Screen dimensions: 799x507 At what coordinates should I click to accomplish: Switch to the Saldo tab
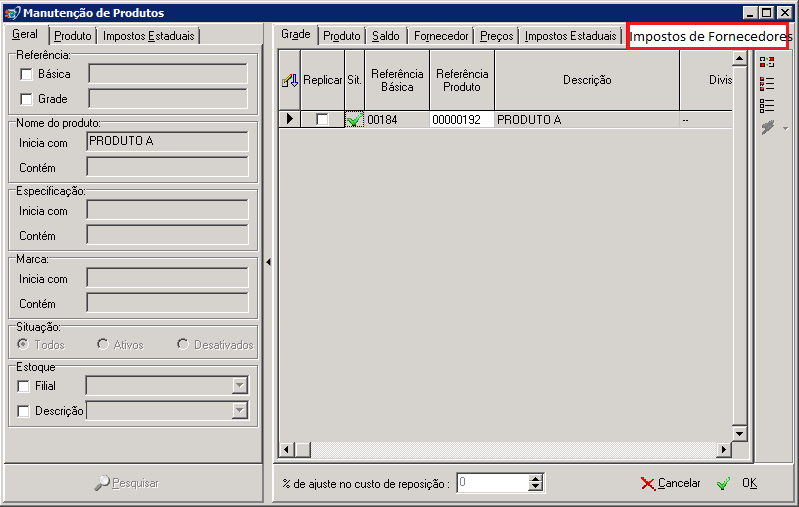386,36
